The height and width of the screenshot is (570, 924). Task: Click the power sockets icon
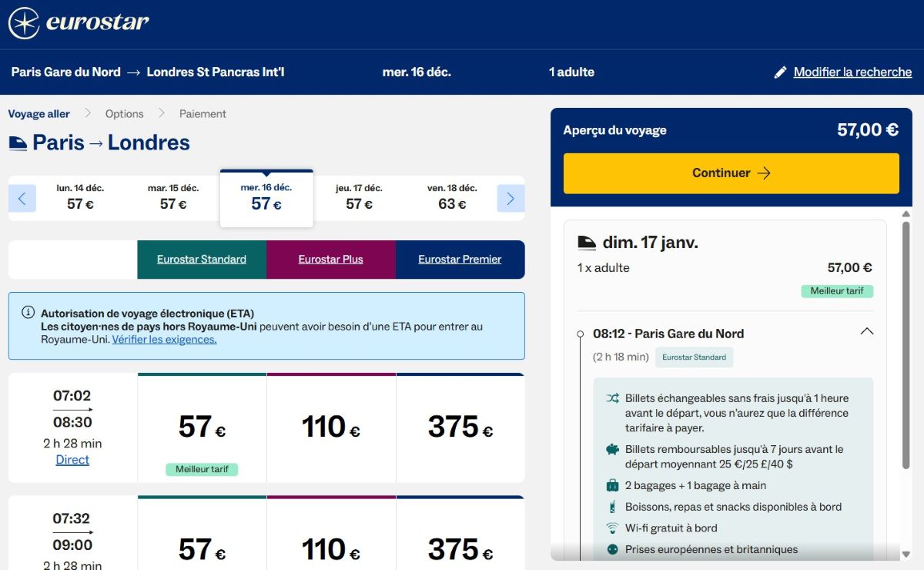coord(612,549)
